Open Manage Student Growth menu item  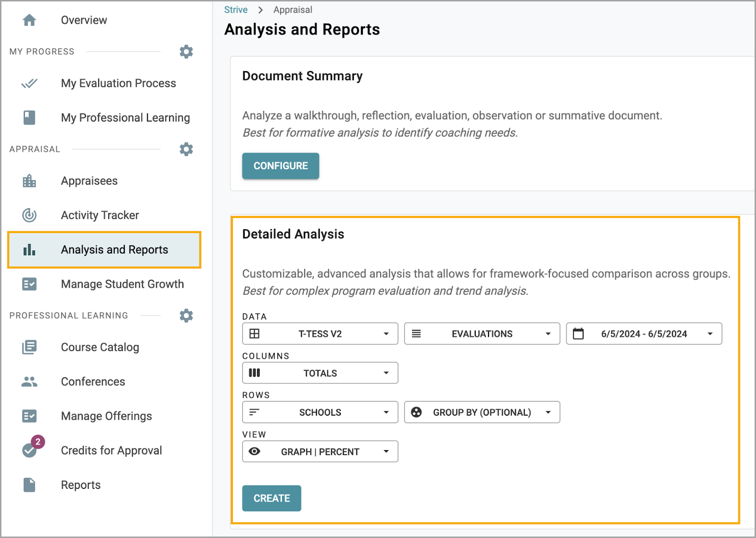coord(122,284)
